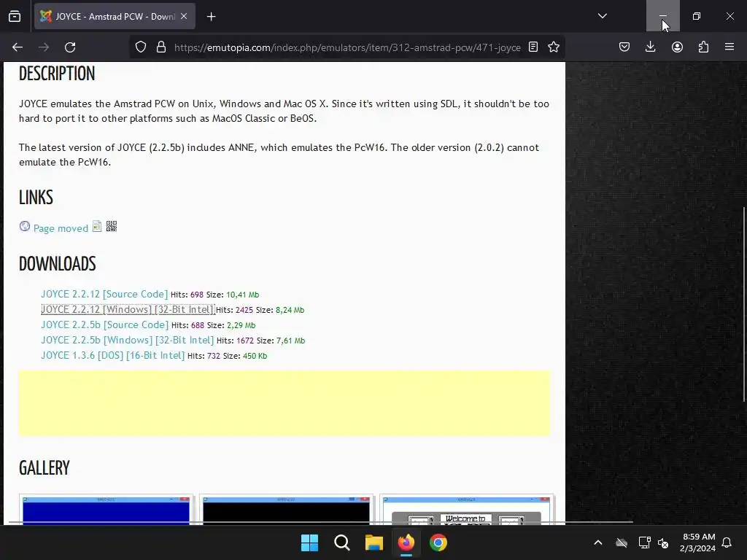Viewport: 747px width, 560px height.
Task: Click the yellow banner box
Action: pos(285,403)
